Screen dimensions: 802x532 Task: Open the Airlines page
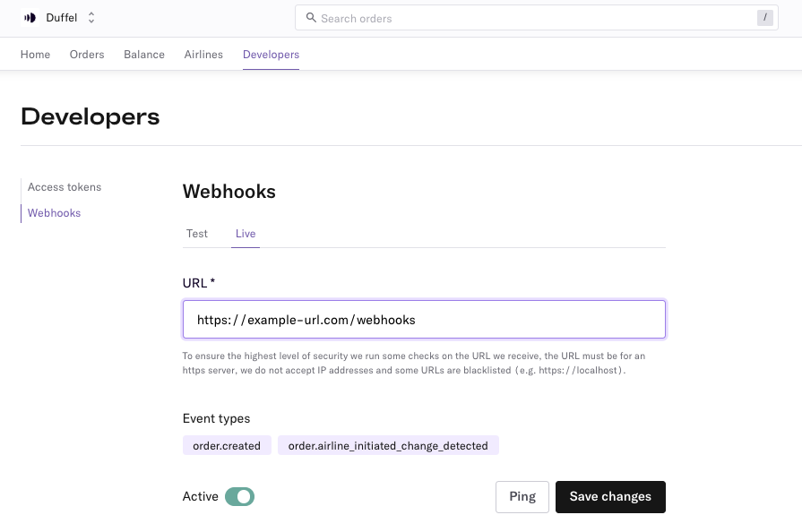click(203, 54)
